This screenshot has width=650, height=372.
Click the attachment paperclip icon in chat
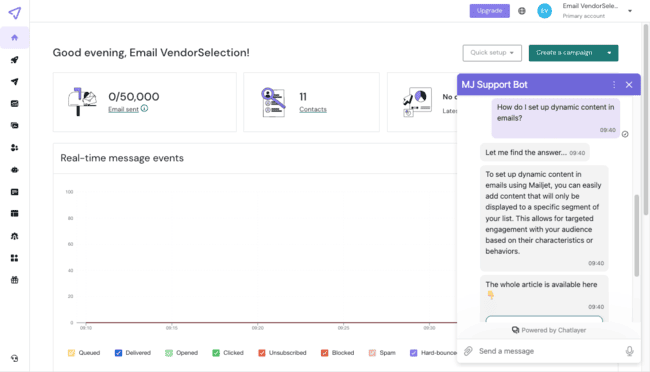(x=468, y=351)
